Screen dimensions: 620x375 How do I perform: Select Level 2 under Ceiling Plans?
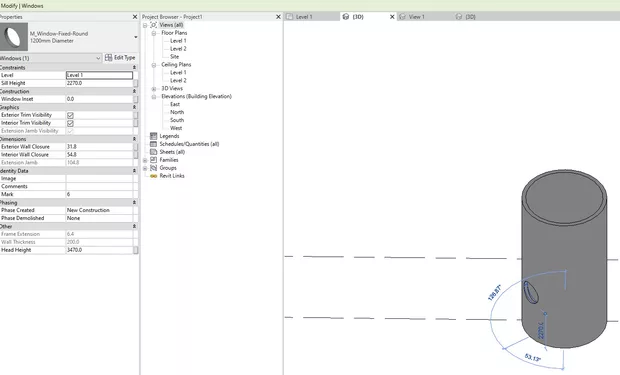click(x=178, y=80)
